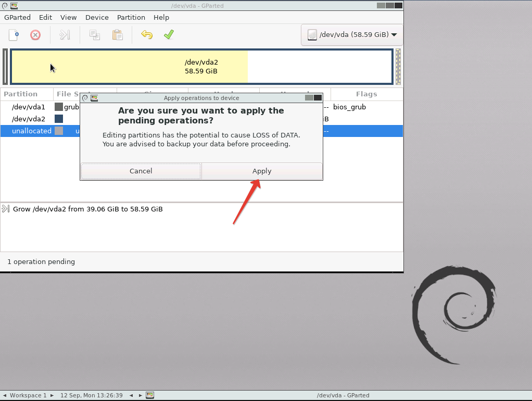Click the GParted icon in the taskbar tray
532x401 pixels.
(149, 395)
